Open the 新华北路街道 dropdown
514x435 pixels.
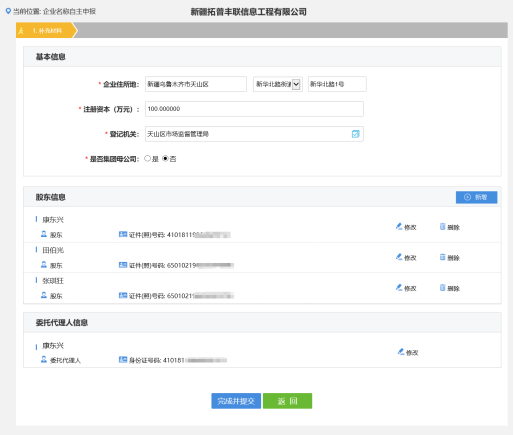(277, 84)
